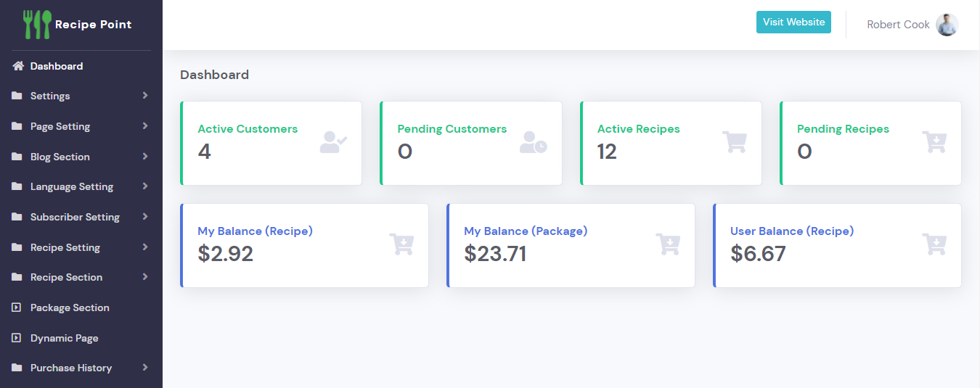Open the Robert Cook user menu
This screenshot has width=980, height=388.
[898, 25]
